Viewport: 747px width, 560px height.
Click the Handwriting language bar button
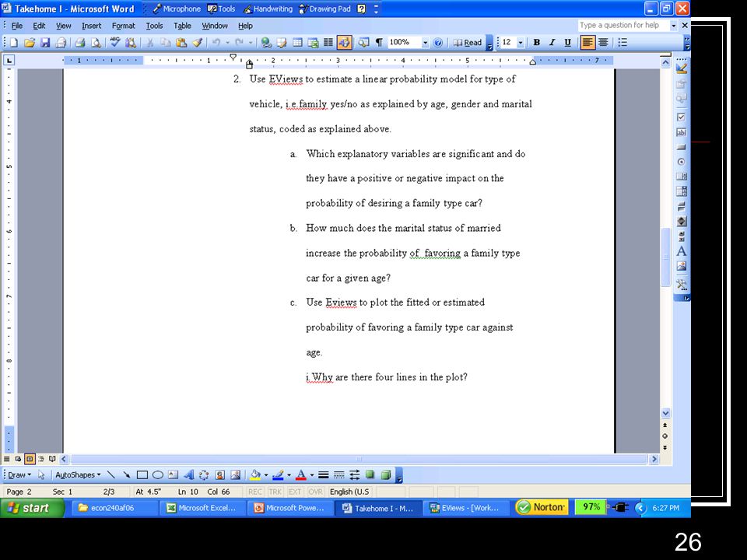coord(268,9)
